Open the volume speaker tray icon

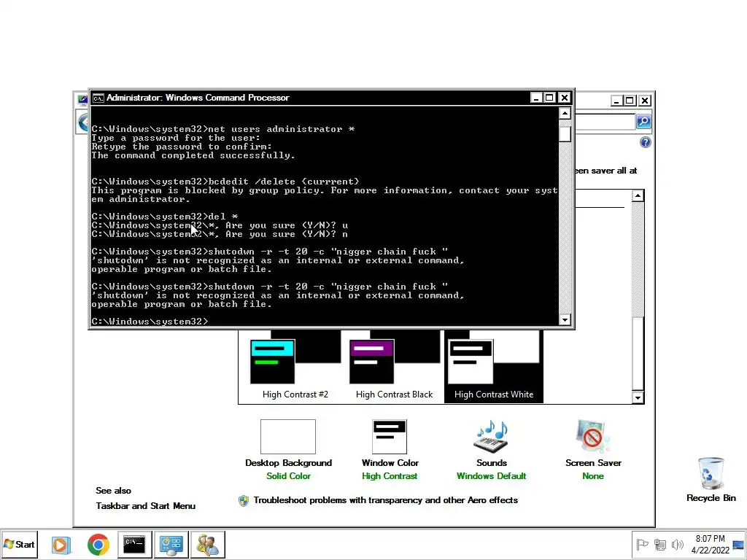(x=677, y=544)
